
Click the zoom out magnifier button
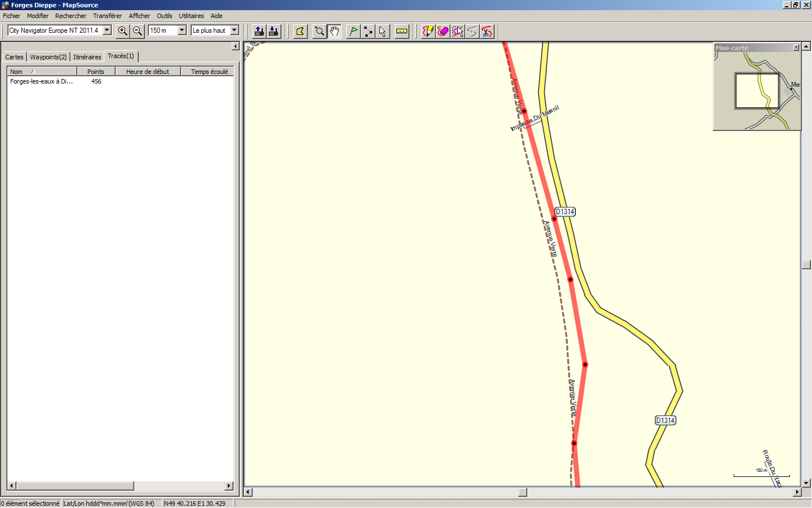(137, 31)
